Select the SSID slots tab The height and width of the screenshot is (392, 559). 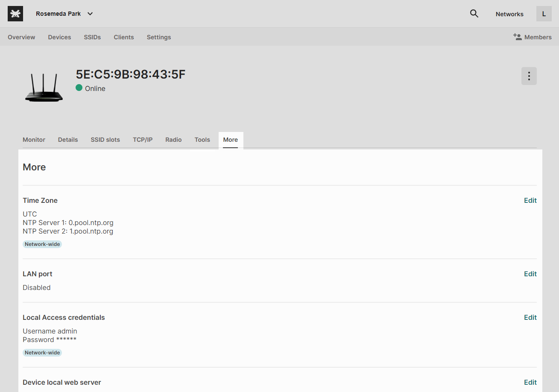point(105,140)
